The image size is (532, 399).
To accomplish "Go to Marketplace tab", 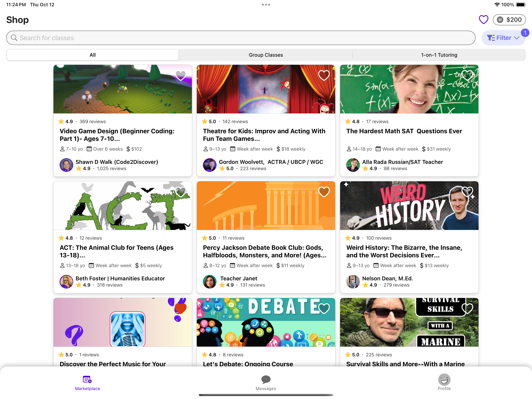I will [87, 383].
